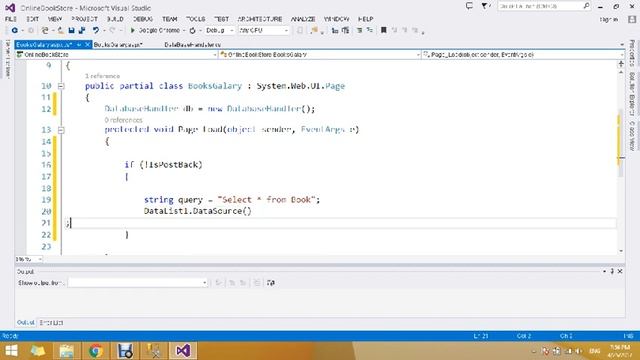Open the HELP menu
The height and width of the screenshot is (360, 640).
365,19
